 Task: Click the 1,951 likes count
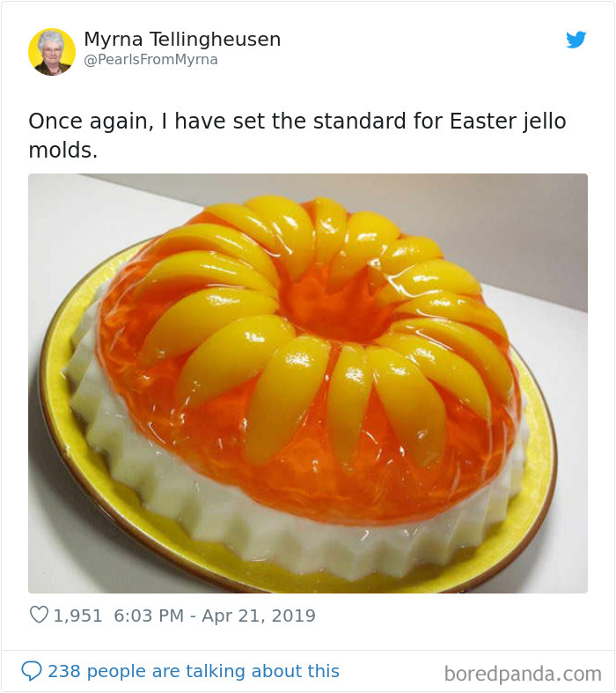tap(77, 616)
